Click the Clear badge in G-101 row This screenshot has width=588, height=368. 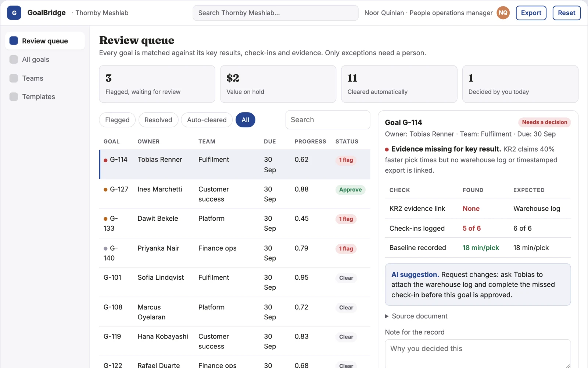pyautogui.click(x=346, y=278)
